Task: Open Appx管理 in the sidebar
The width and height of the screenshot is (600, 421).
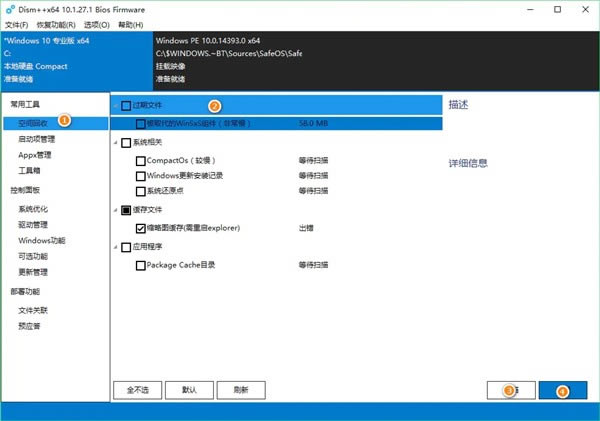Action: coord(35,155)
